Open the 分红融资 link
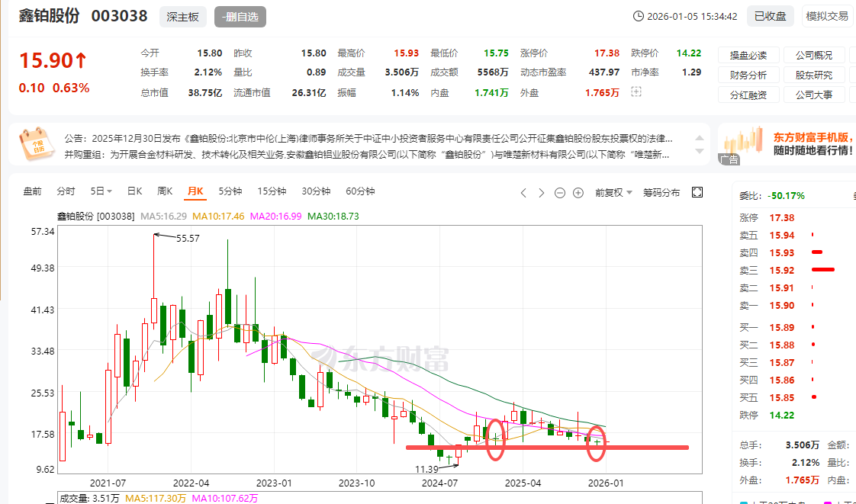Image resolution: width=856 pixels, height=504 pixels. click(748, 95)
